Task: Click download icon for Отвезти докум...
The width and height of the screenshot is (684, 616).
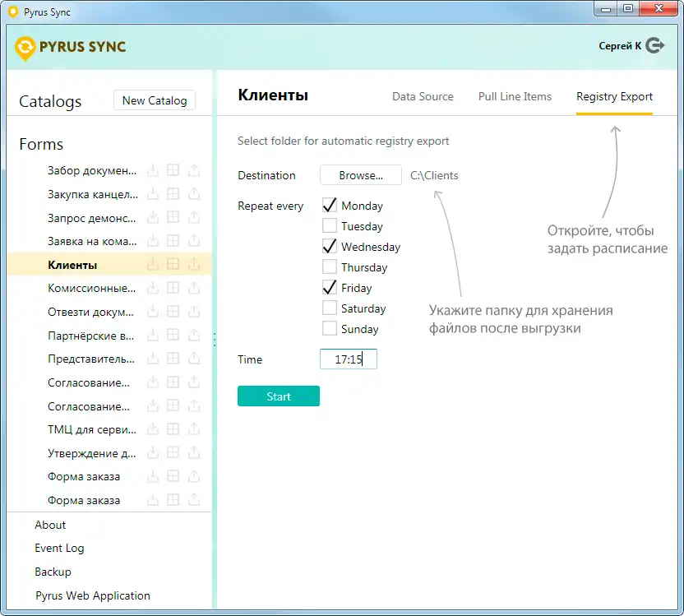Action: (x=153, y=312)
